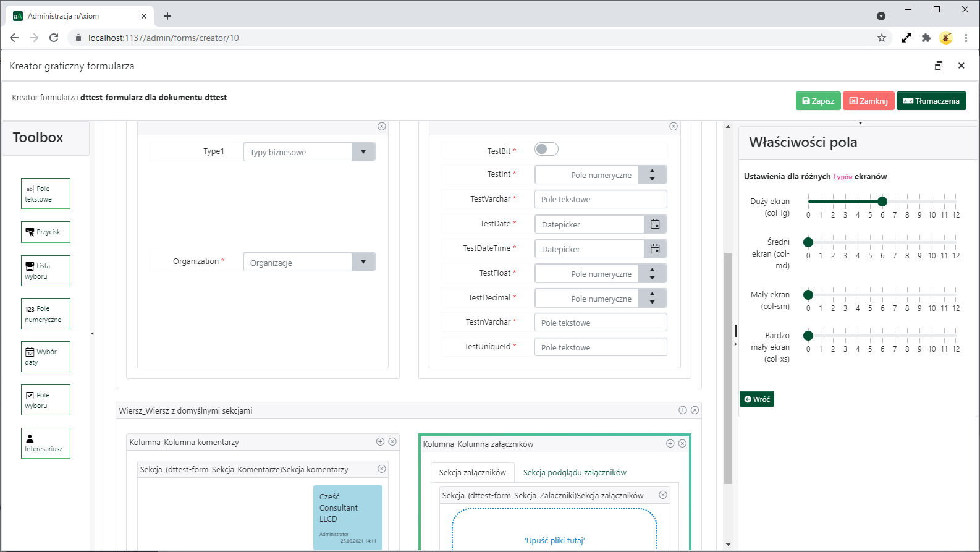980x552 pixels.
Task: Remove the Kolumna załączników column
Action: [682, 443]
